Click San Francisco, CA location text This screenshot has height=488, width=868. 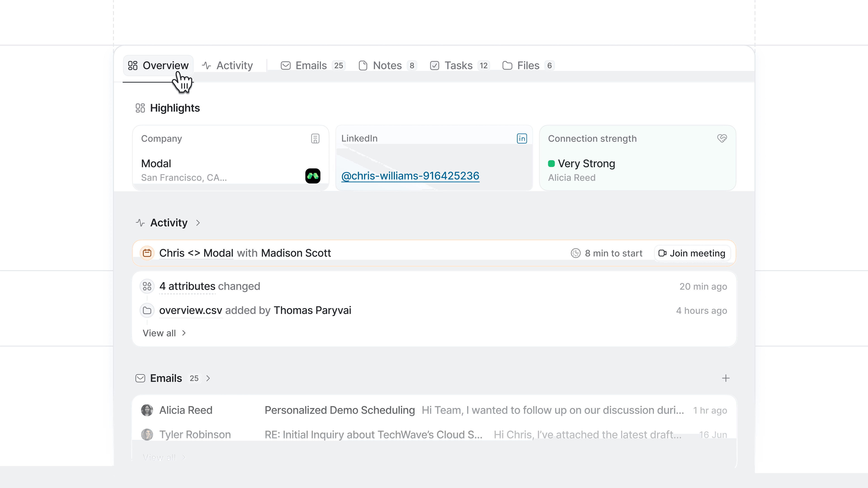(x=184, y=178)
